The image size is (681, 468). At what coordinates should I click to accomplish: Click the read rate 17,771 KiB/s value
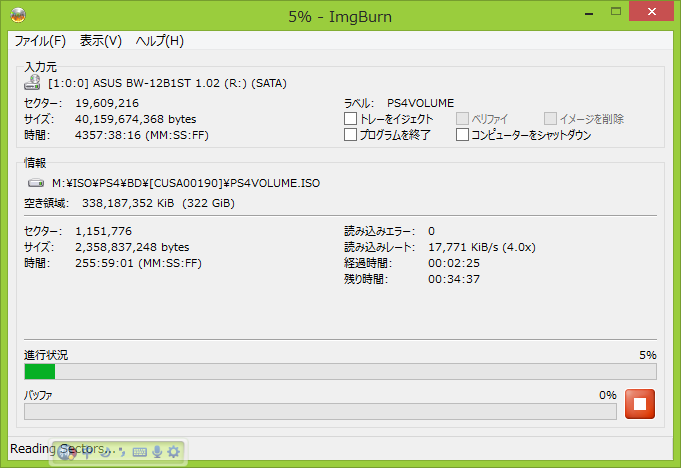tap(482, 247)
